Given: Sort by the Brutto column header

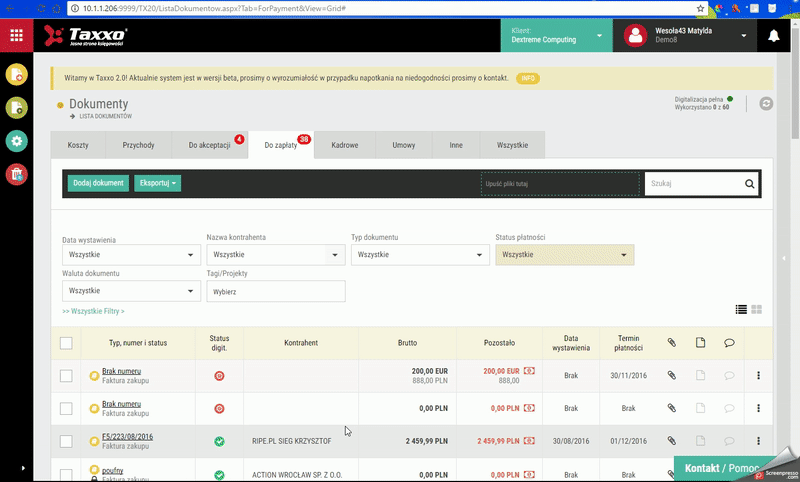Looking at the screenshot, I should click(407, 343).
